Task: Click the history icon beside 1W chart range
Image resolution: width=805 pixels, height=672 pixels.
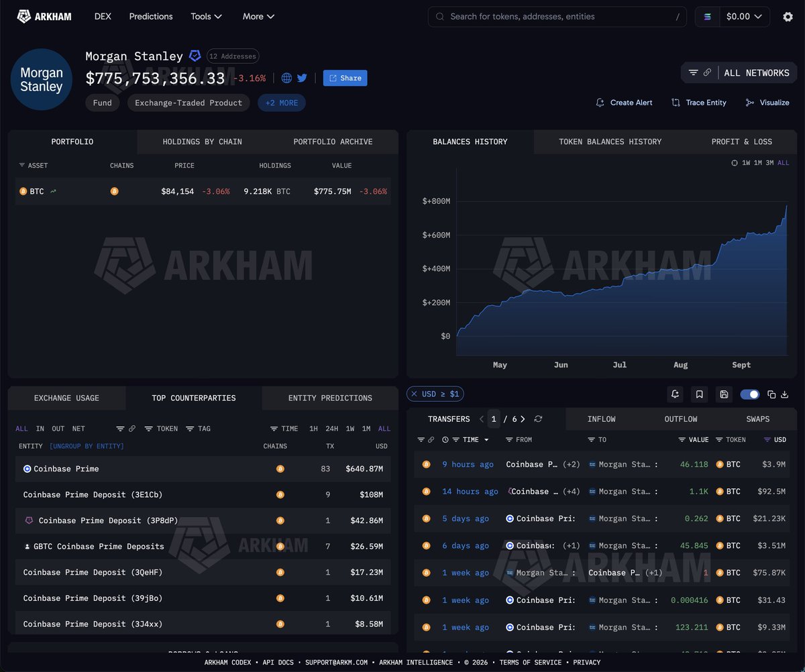Action: point(735,163)
